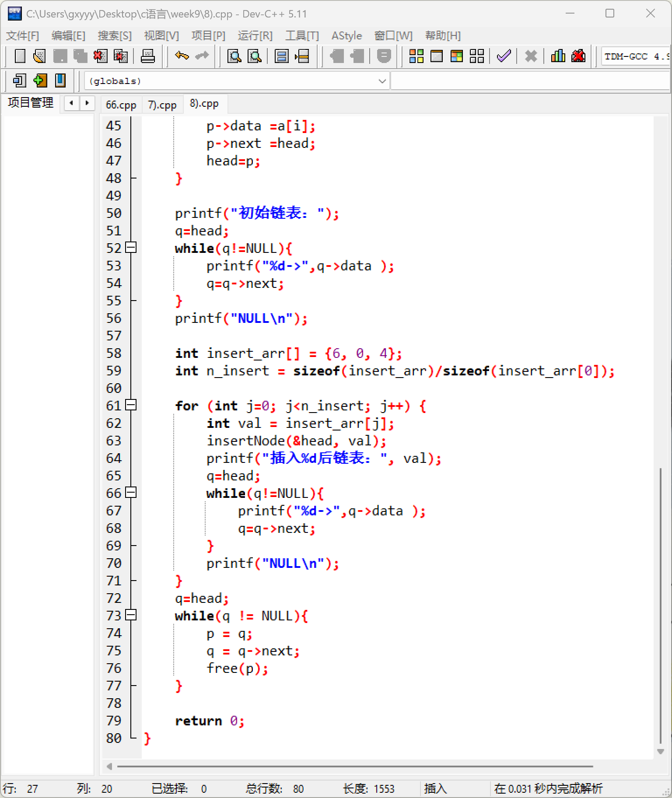Click the Replace magnifier icon

coord(255,56)
